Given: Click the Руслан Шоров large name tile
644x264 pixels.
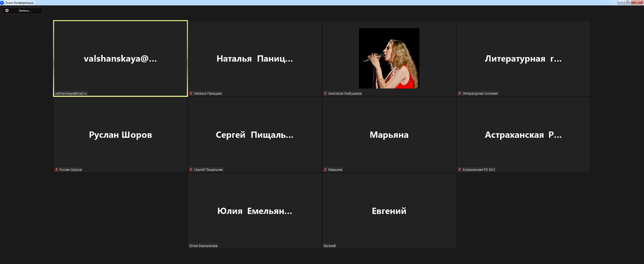Looking at the screenshot, I should coord(120,135).
